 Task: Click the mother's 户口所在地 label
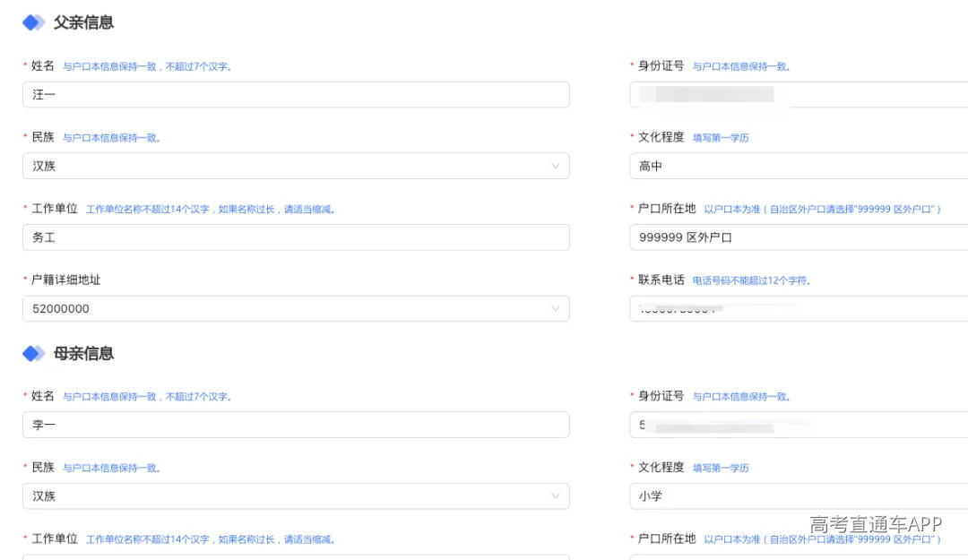coord(667,539)
